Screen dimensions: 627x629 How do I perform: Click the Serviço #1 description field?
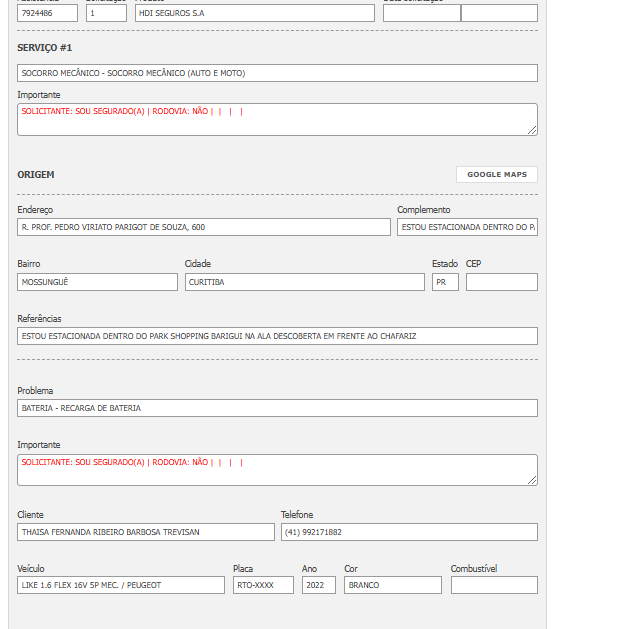click(277, 73)
